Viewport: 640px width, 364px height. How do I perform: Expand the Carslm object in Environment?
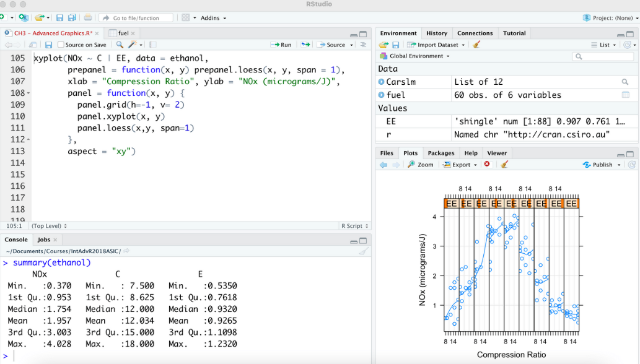(x=382, y=82)
